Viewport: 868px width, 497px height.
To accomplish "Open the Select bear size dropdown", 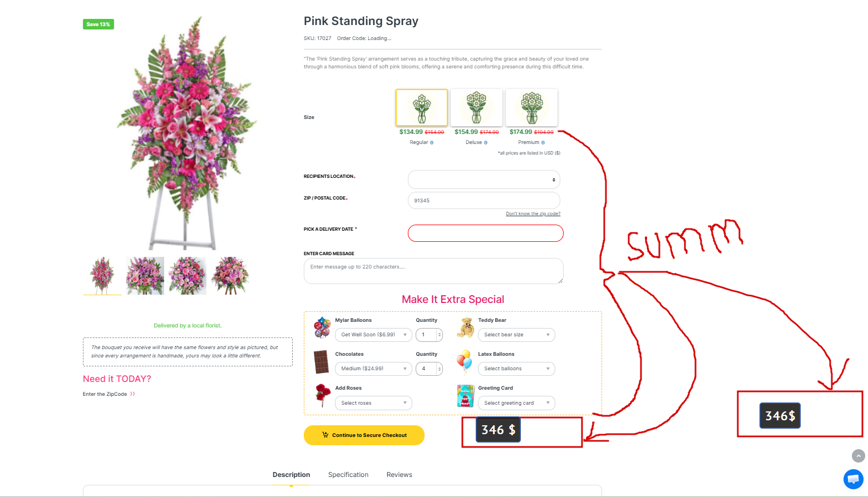I will [x=516, y=335].
